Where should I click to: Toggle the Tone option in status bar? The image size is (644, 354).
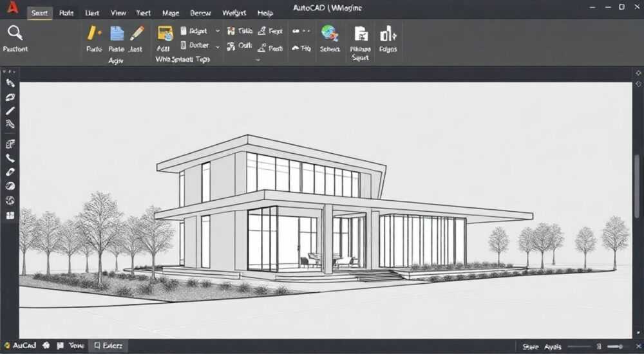(71, 346)
